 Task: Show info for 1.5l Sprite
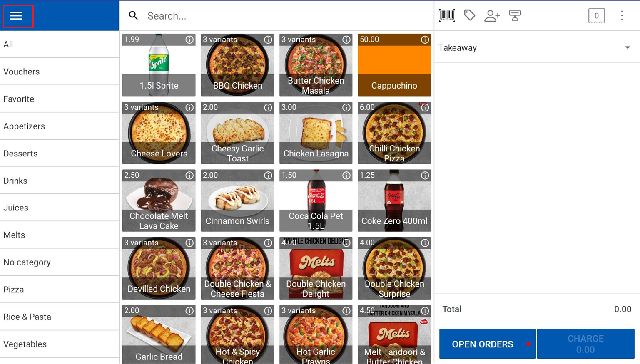[x=189, y=40]
